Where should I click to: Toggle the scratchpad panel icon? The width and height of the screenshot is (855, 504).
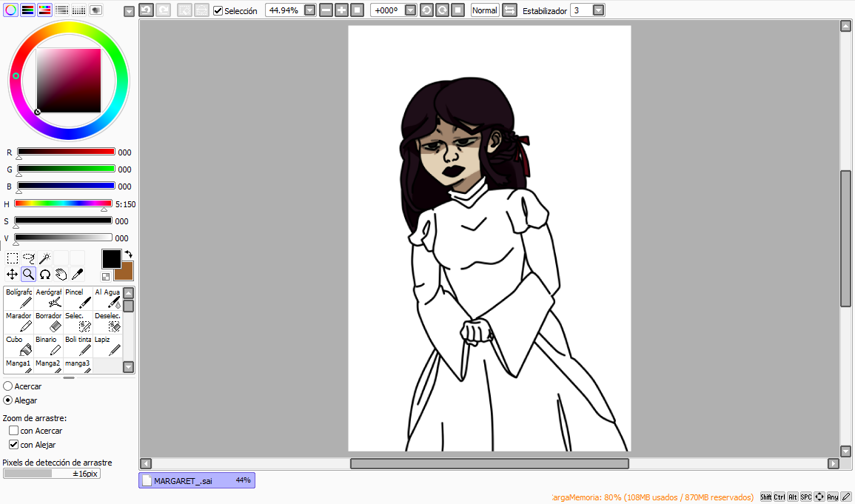coord(96,10)
